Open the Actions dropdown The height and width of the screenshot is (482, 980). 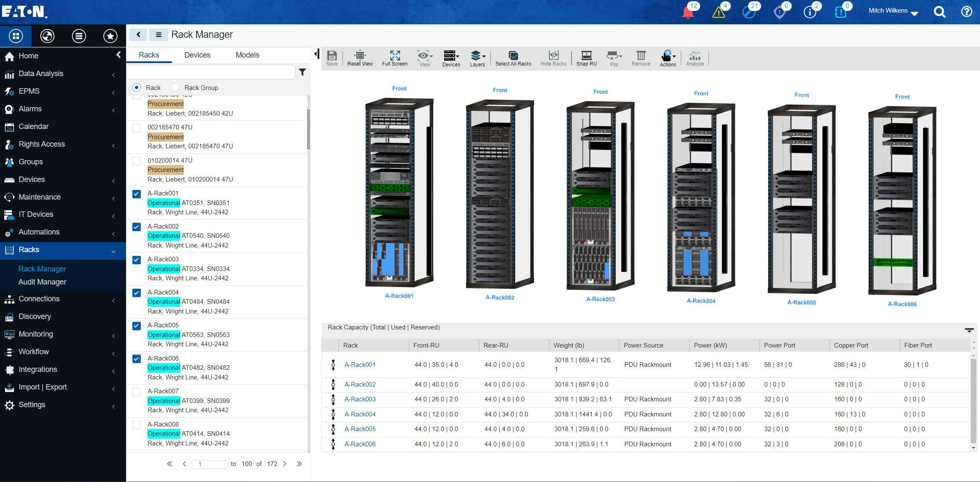668,58
